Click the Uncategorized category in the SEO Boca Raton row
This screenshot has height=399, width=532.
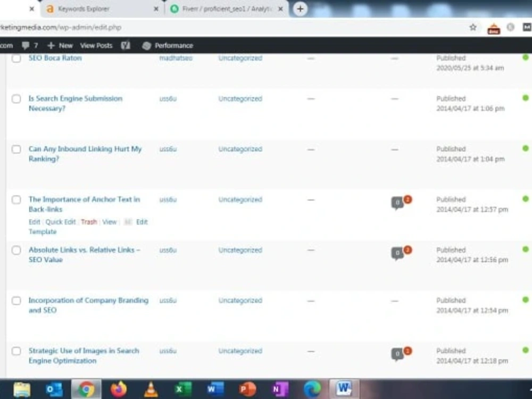[x=240, y=58]
